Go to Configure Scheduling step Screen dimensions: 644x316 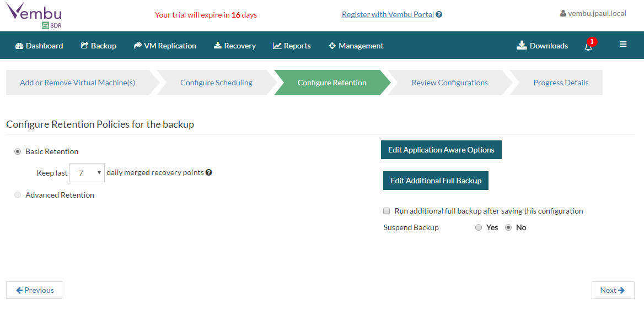tap(216, 83)
